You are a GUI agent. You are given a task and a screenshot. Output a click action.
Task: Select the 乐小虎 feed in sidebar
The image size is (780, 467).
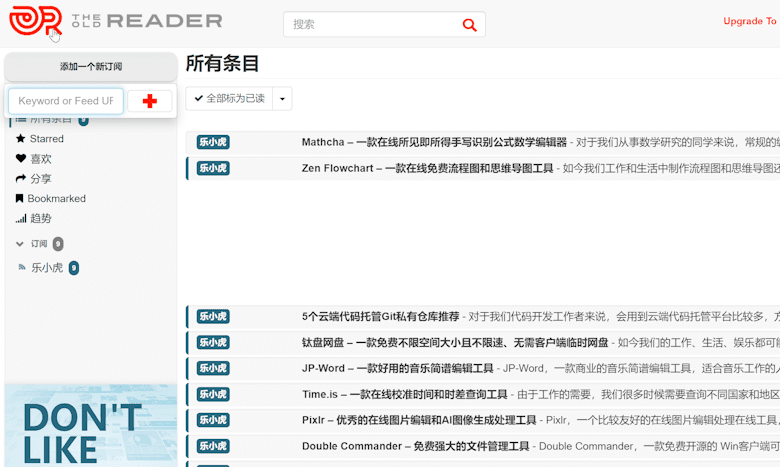coord(47,268)
